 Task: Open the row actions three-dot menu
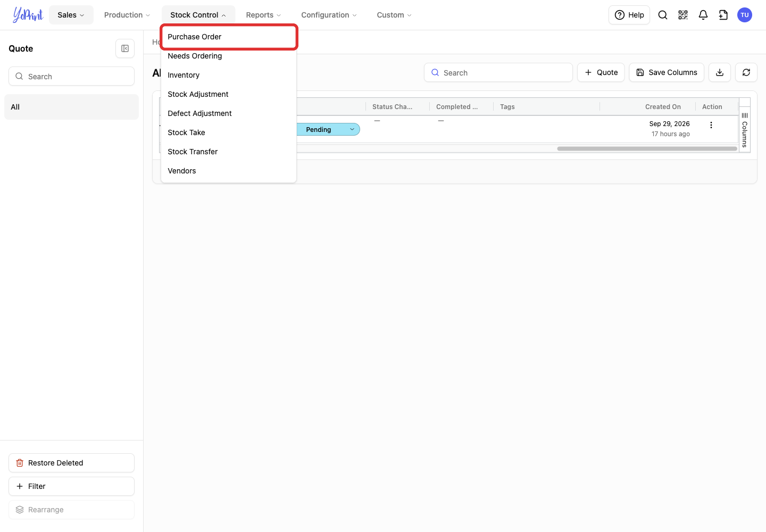(x=711, y=125)
